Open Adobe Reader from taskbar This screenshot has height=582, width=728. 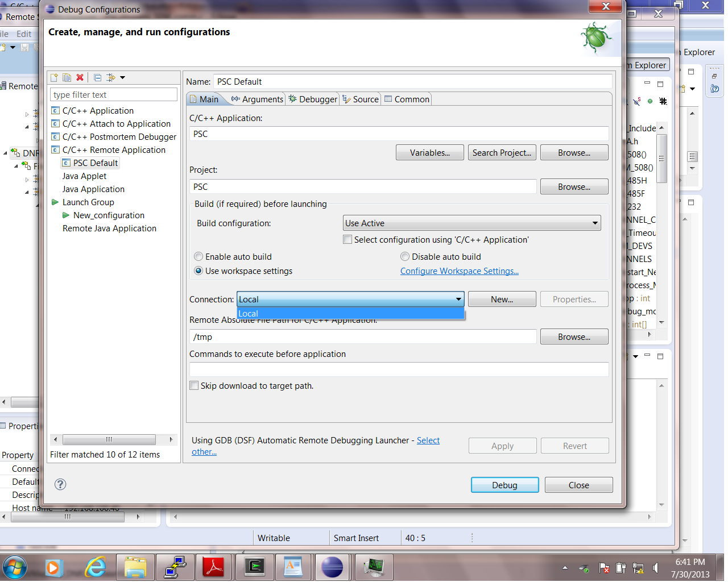(x=214, y=567)
